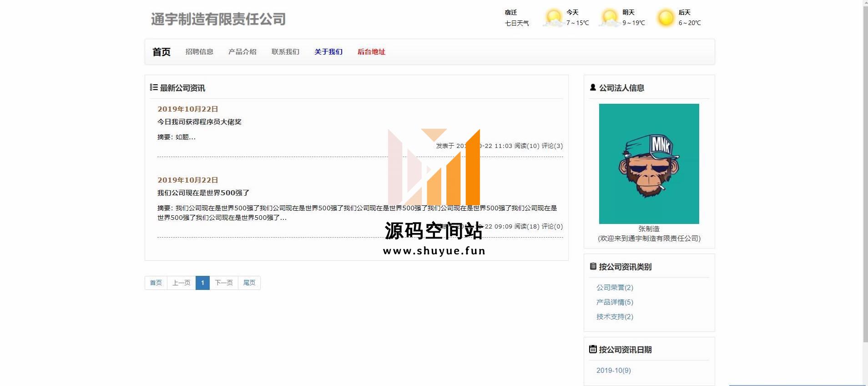Select 联系我们 in the nav bar
Screen dimensions: 868x386
(285, 52)
